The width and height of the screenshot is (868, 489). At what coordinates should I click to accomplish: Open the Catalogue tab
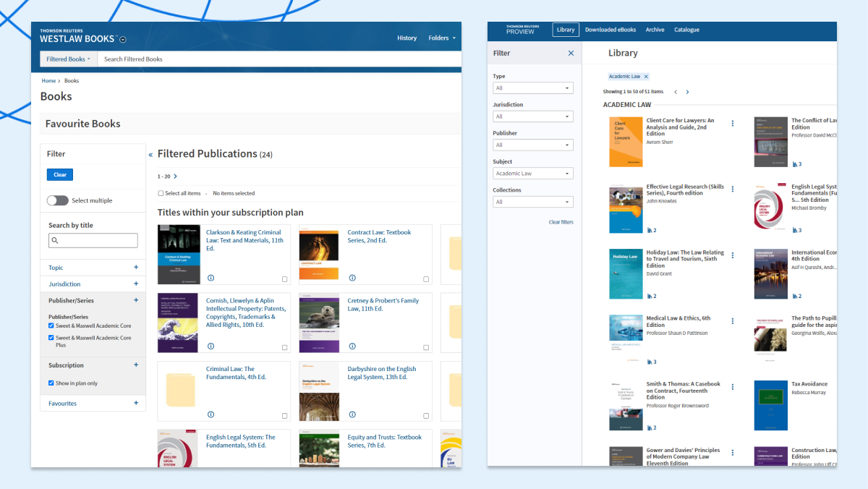pos(686,30)
